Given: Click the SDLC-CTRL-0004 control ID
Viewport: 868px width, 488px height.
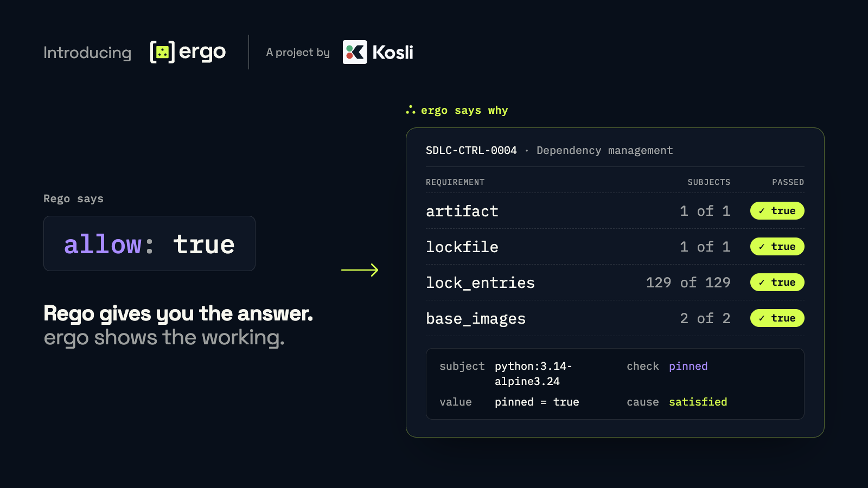Looking at the screenshot, I should (471, 150).
